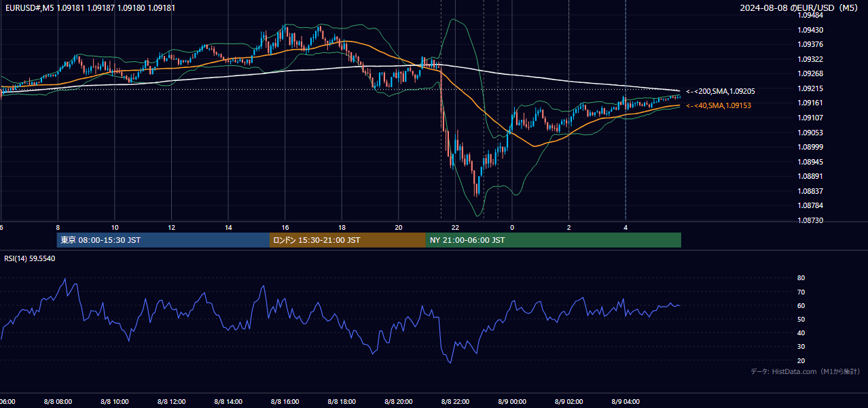Select the ロンドン 15:30-21:00 JST session bar

coord(347,240)
